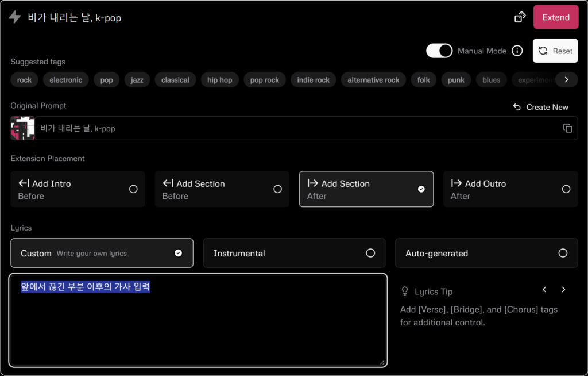Click the song title '비가 내리는 날, k-pop'

(74, 17)
